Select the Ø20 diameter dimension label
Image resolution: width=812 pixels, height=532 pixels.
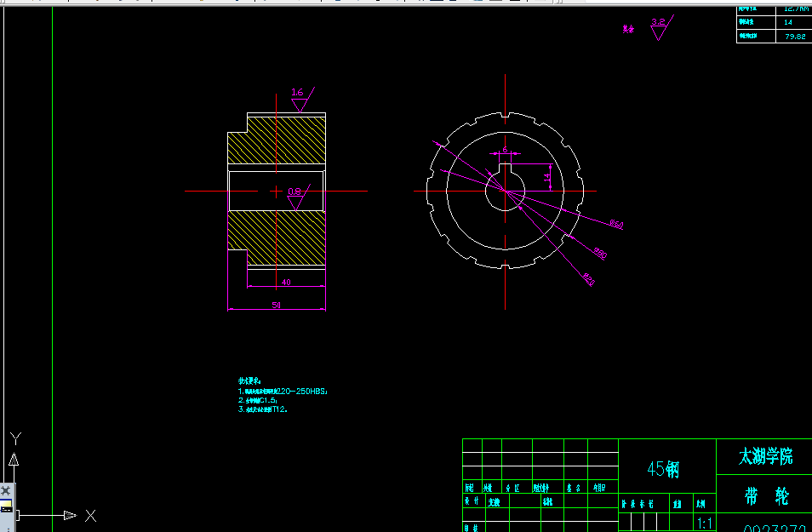pyautogui.click(x=589, y=280)
